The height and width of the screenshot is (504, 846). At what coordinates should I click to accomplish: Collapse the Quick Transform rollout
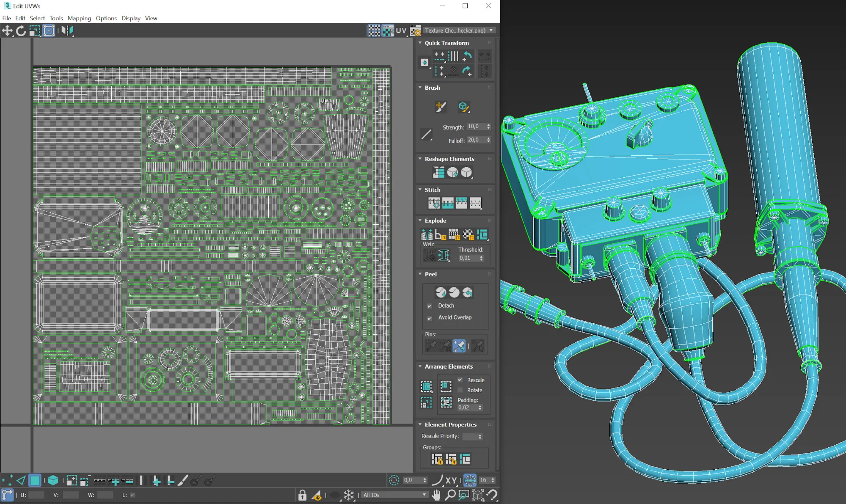420,43
